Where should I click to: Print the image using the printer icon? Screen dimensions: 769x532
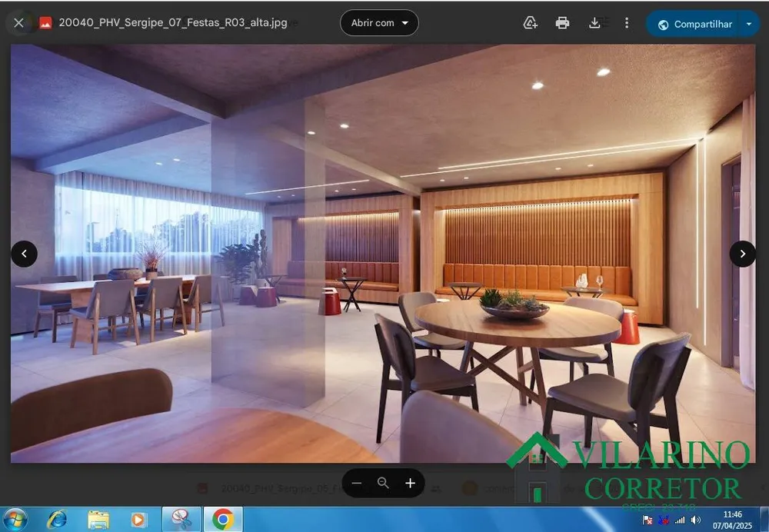click(x=563, y=23)
